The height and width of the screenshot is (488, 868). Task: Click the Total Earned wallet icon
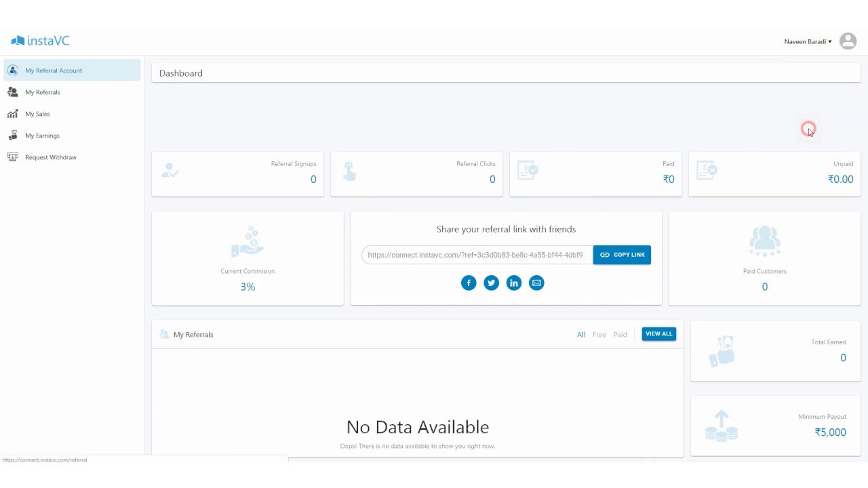point(722,351)
